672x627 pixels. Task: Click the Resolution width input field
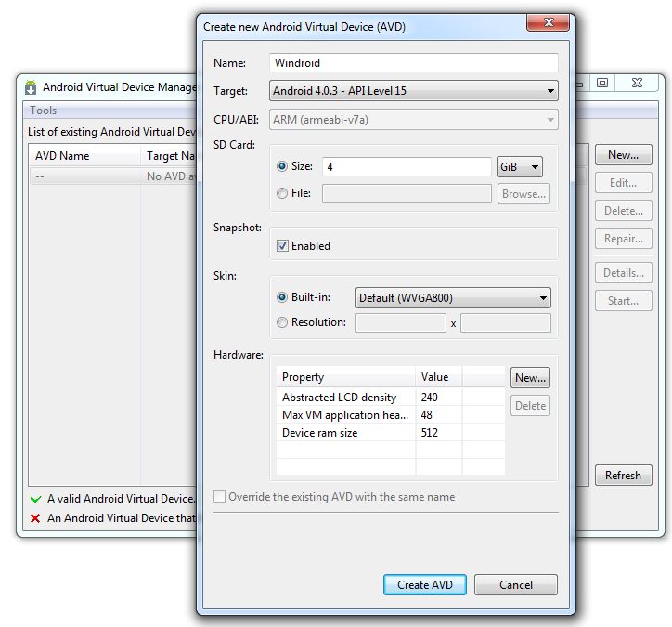(401, 323)
